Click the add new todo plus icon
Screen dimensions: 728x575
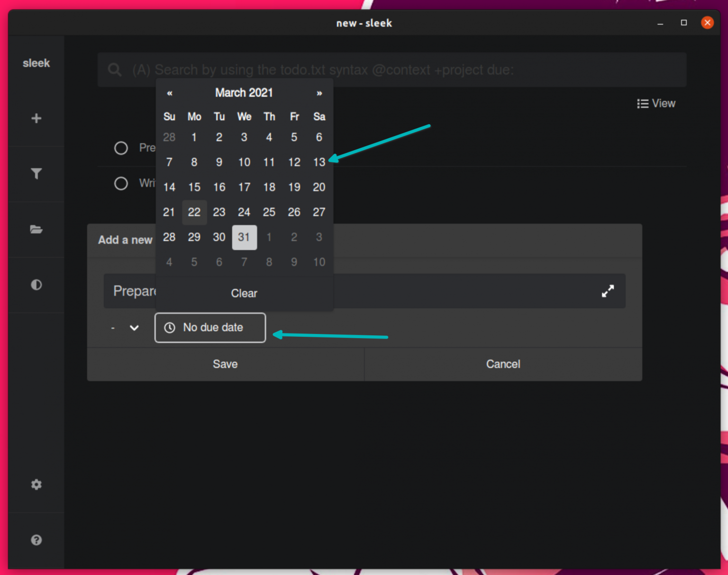click(36, 118)
